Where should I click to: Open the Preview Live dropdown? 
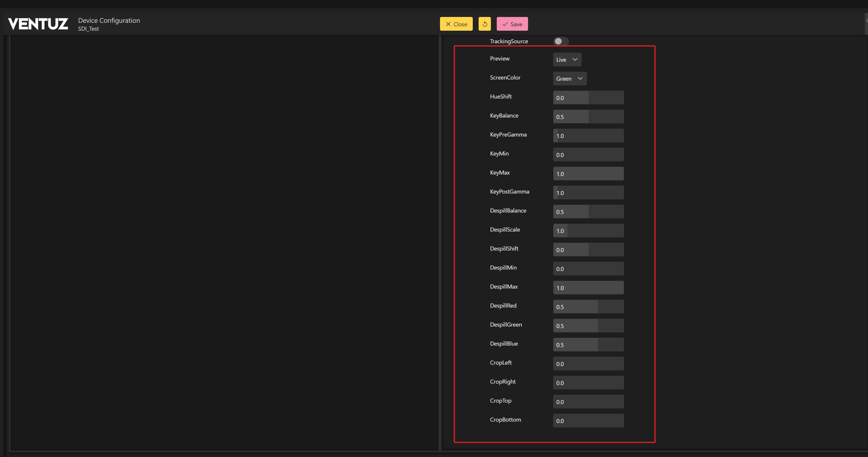[567, 60]
